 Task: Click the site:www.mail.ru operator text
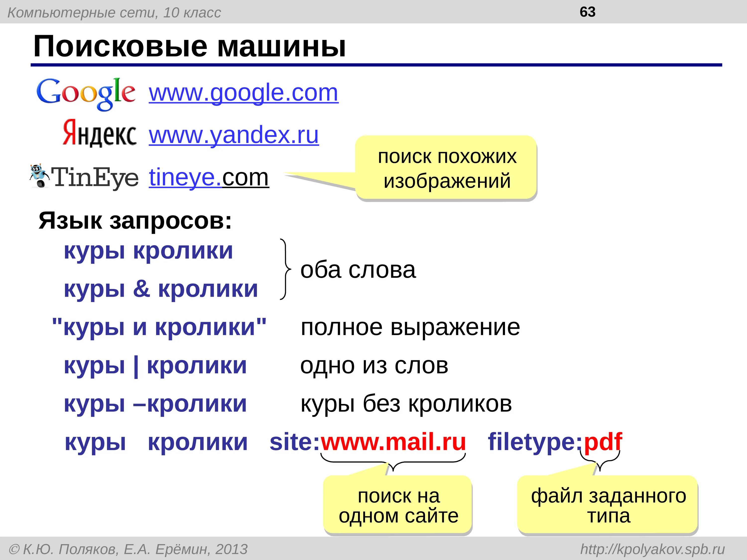click(x=368, y=442)
